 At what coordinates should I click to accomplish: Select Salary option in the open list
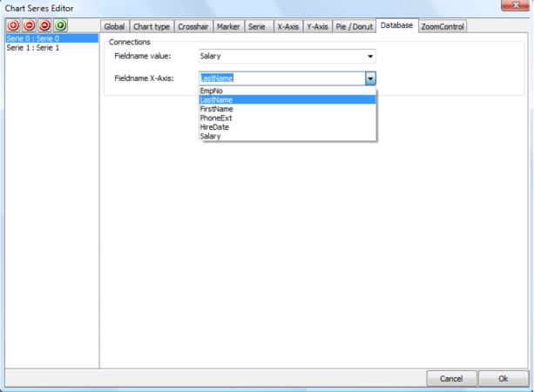210,136
